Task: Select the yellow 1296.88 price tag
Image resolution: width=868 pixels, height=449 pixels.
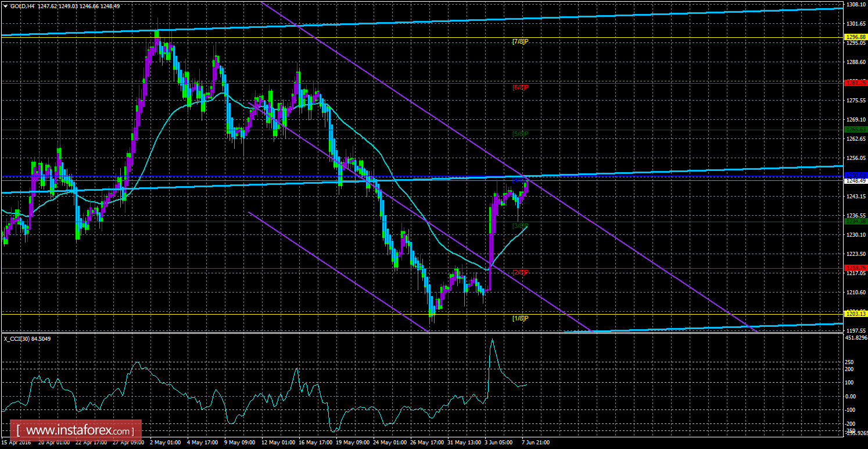Action: (x=855, y=38)
